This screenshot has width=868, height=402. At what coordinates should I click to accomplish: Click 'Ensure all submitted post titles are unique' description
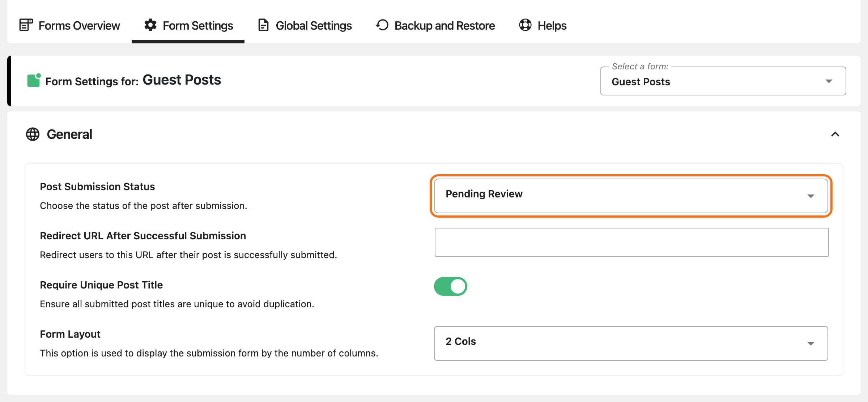coord(177,304)
